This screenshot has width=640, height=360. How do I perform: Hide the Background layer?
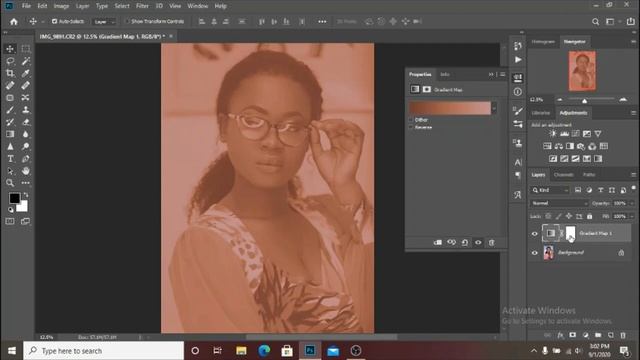click(x=535, y=253)
